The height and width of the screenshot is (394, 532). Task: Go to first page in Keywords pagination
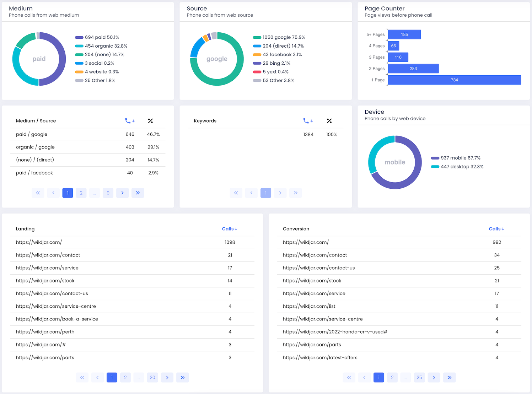point(236,193)
